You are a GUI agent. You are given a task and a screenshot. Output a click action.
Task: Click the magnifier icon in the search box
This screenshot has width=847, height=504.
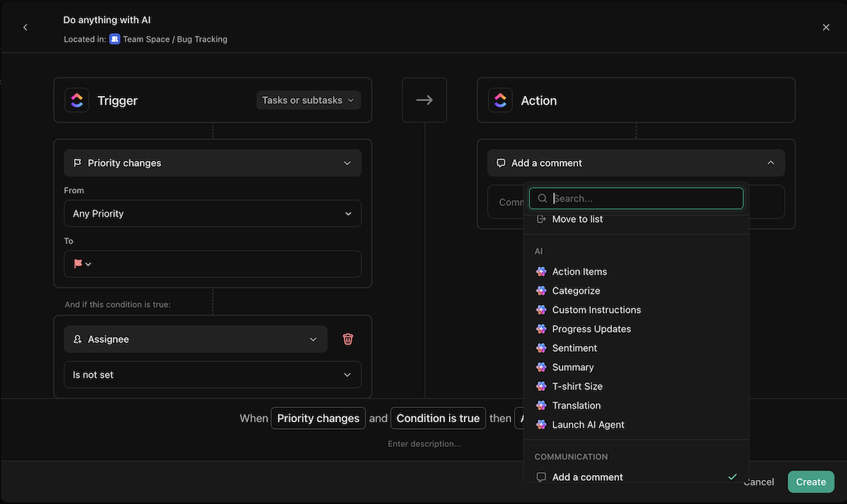pos(541,198)
